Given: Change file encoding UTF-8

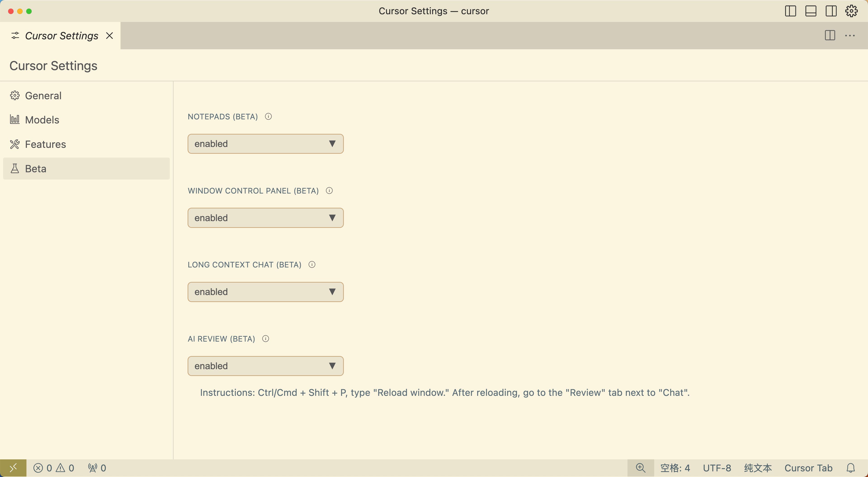Looking at the screenshot, I should coord(717,468).
